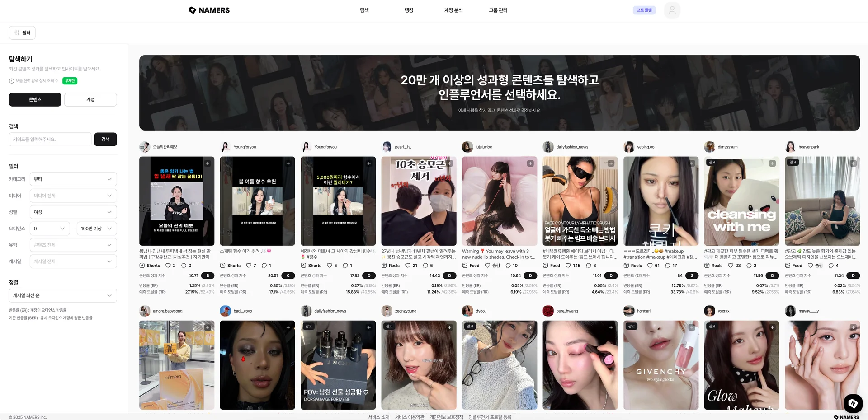Click hongari profile avatar
Image resolution: width=868 pixels, height=420 pixels.
(x=629, y=311)
